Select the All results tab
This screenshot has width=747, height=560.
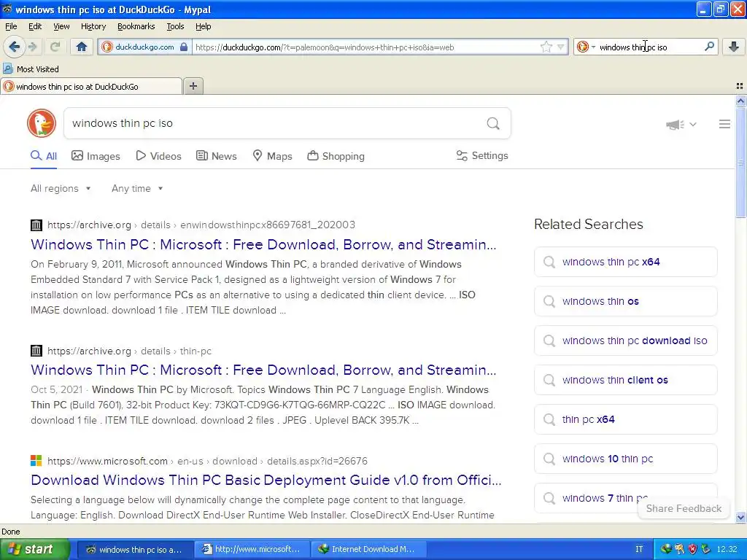click(43, 156)
